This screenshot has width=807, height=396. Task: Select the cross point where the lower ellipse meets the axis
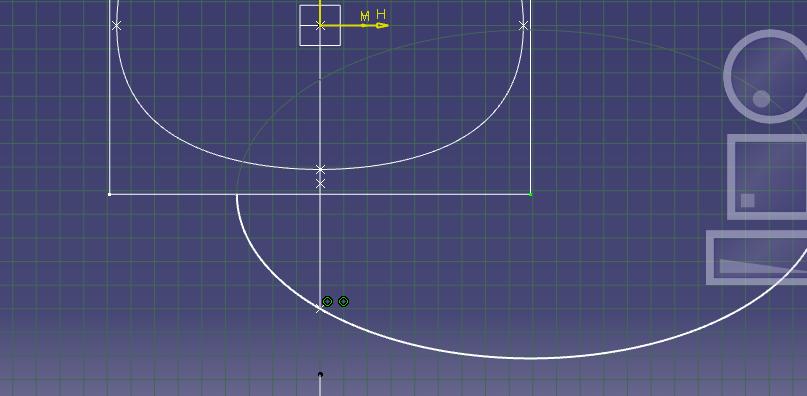[320, 308]
